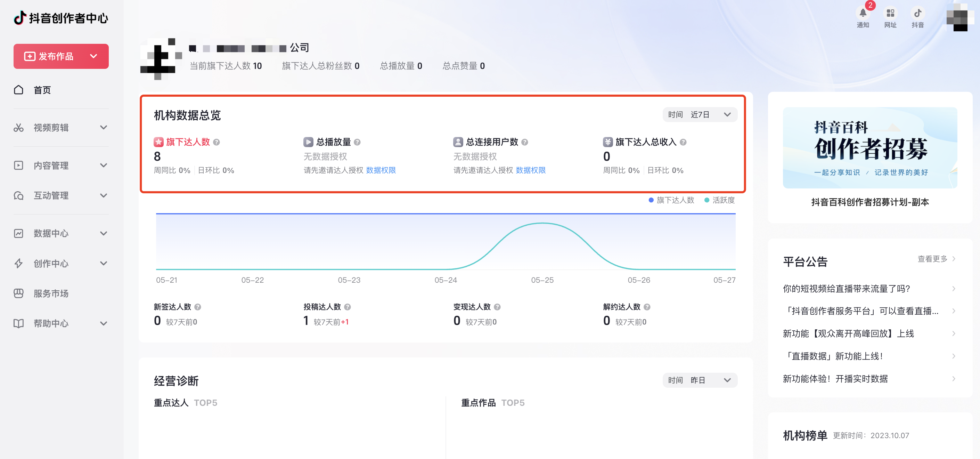The height and width of the screenshot is (459, 980).
Task: Click 查看更多 in 平台公告
Action: click(x=937, y=259)
